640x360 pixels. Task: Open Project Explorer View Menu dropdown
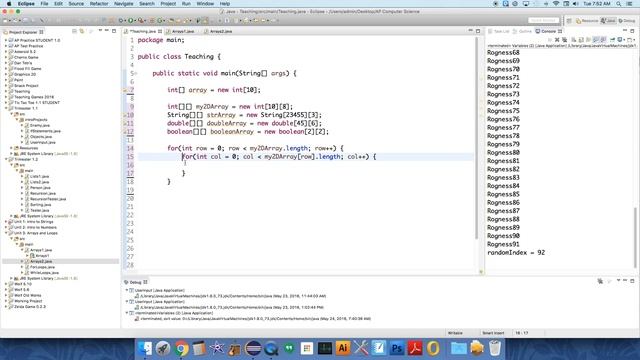[100, 31]
